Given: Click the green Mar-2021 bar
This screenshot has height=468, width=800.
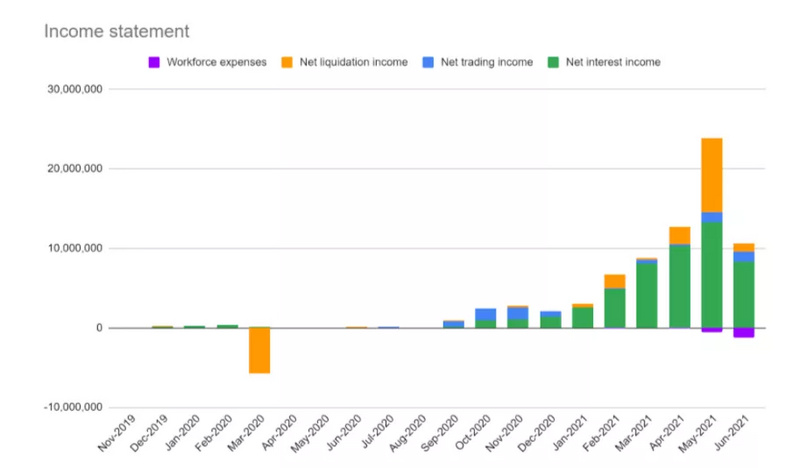Looking at the screenshot, I should pos(647,295).
